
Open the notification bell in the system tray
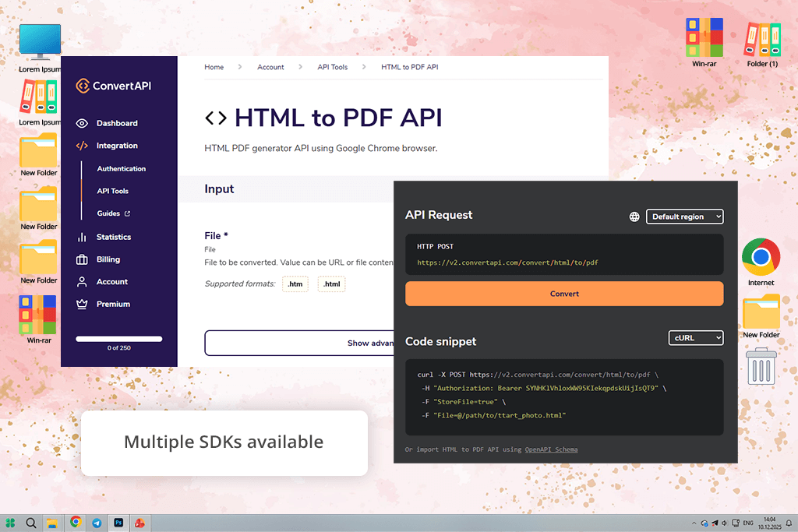[x=789, y=523]
